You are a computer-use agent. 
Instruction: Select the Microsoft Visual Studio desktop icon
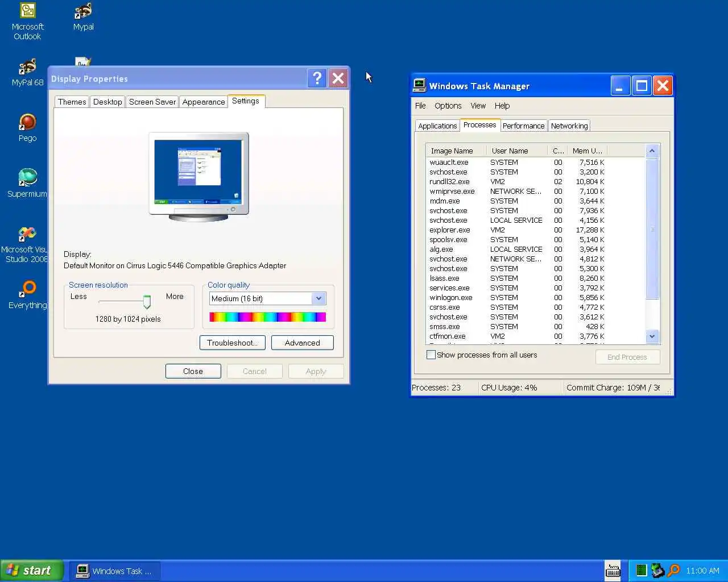(26, 244)
